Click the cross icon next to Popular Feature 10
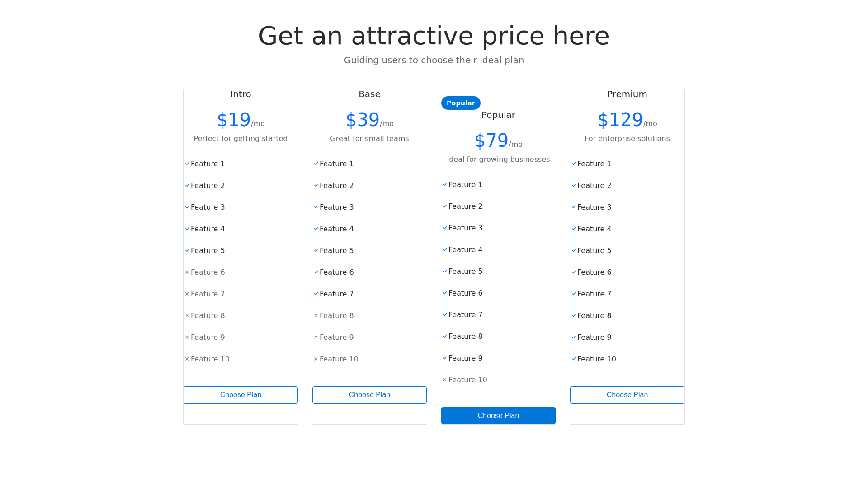The width and height of the screenshot is (868, 488). (445, 380)
